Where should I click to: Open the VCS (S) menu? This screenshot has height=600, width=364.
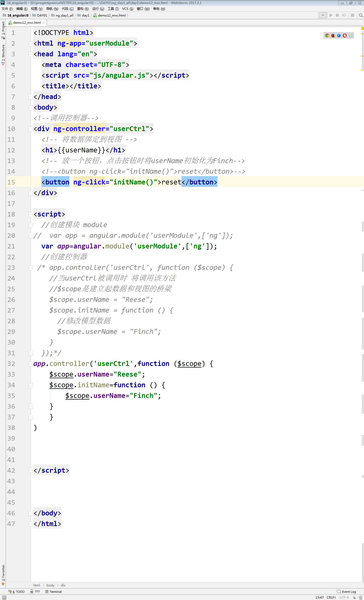coord(128,9)
